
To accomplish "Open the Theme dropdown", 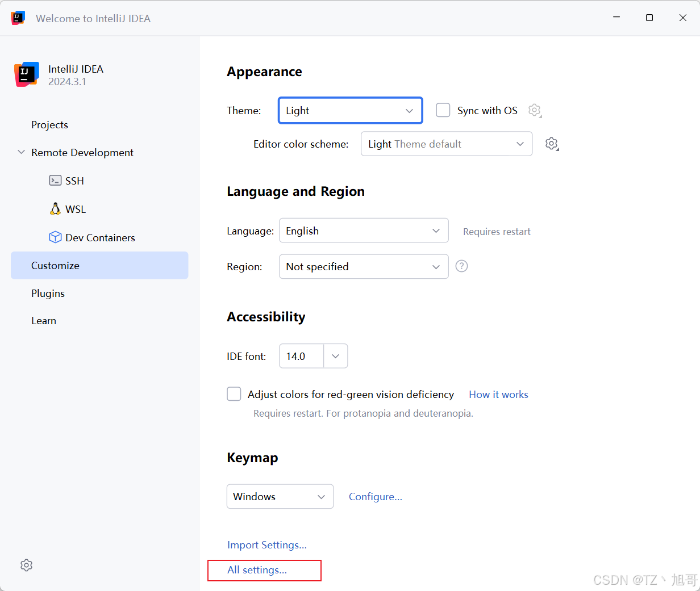I will (x=351, y=110).
